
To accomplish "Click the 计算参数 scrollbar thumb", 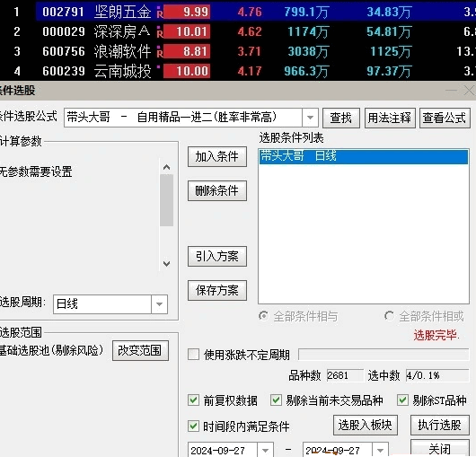I will 166,200.
